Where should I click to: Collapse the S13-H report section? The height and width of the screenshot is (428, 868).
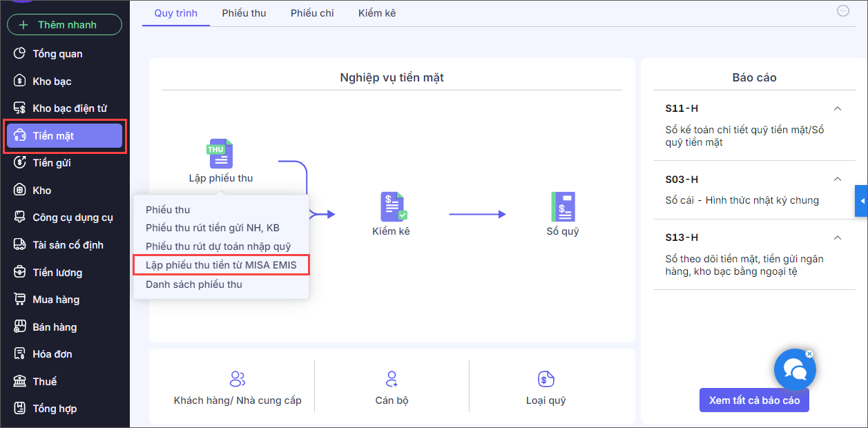tap(837, 237)
